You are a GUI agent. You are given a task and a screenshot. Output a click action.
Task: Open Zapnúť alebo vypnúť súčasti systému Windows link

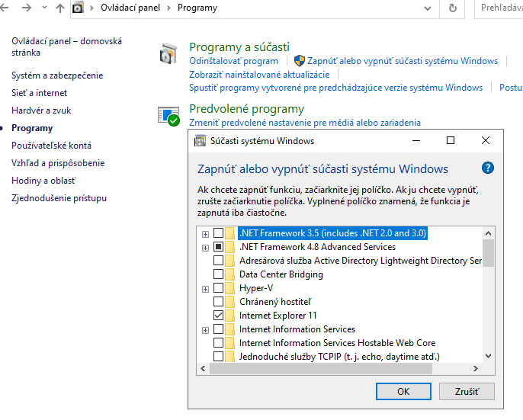click(403, 61)
